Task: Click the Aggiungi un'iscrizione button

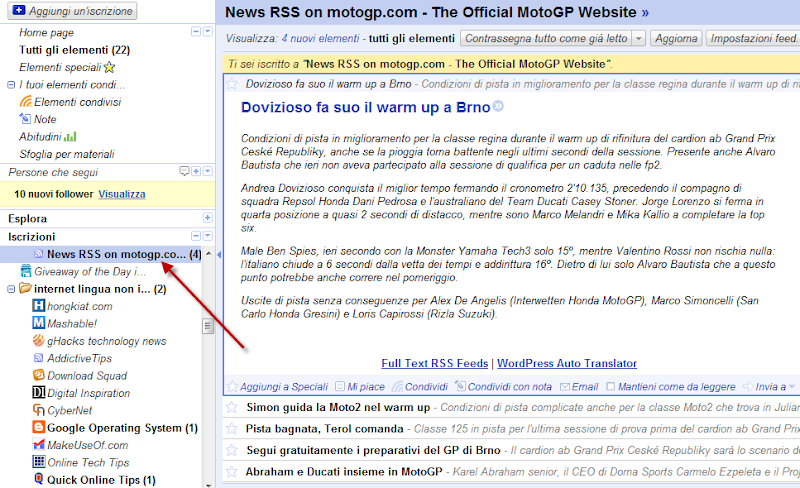Action: [x=72, y=11]
